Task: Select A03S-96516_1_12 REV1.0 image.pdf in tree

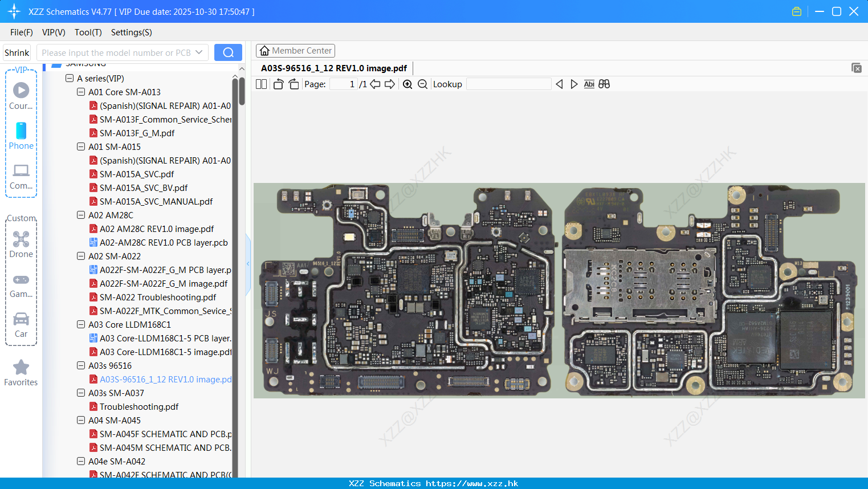Action: click(x=160, y=380)
